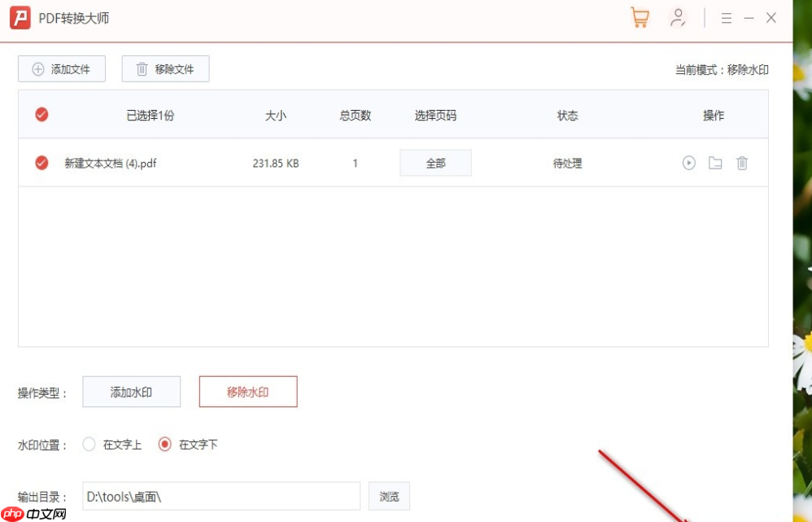Image resolution: width=812 pixels, height=522 pixels.
Task: Open the user account icon
Action: coord(678,17)
